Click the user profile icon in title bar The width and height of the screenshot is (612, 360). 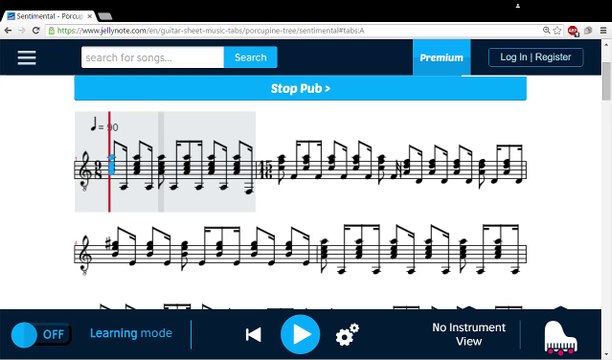click(x=518, y=6)
